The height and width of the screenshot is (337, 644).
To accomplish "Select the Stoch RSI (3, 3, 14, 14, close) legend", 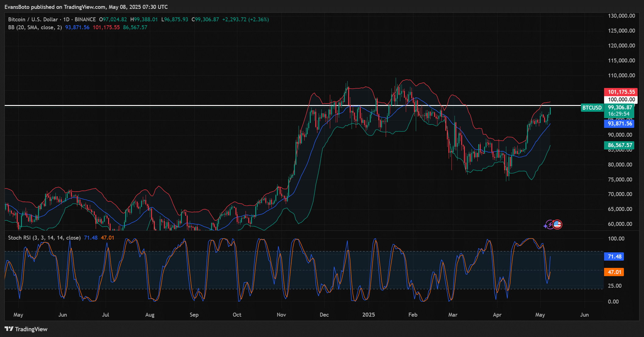I will coord(44,238).
